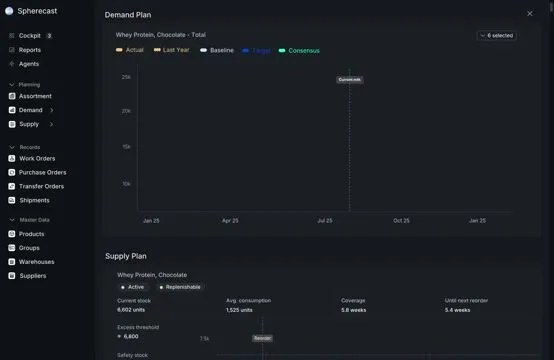Screen dimensions: 554x360
Task: Open Groups master data
Action: tap(29, 248)
